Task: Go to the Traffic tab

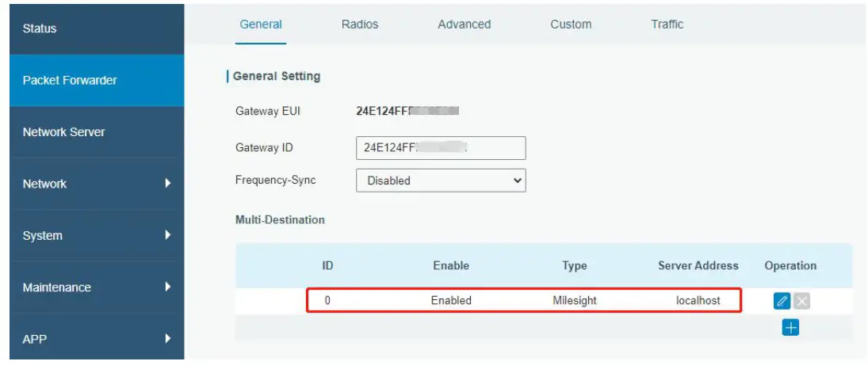Action: 667,25
